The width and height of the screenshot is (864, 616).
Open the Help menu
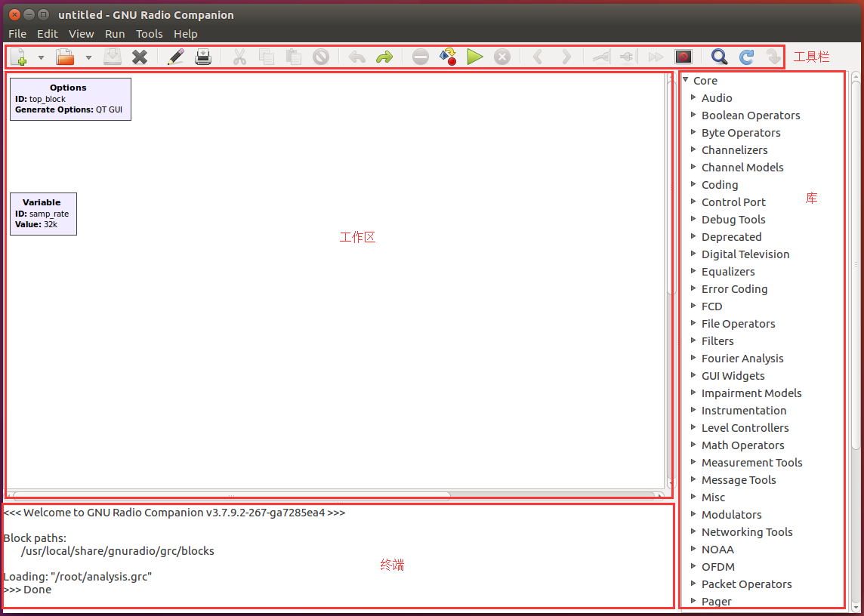(x=186, y=34)
